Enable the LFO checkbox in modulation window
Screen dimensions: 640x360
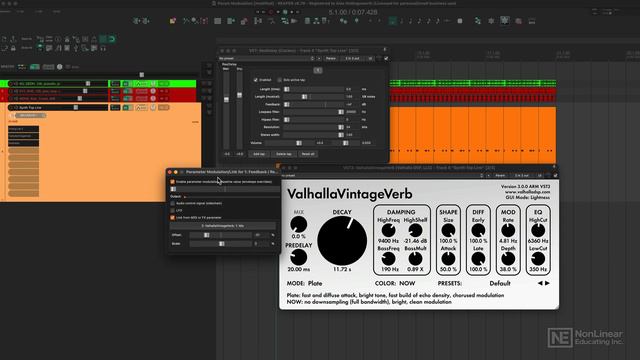tap(172, 210)
